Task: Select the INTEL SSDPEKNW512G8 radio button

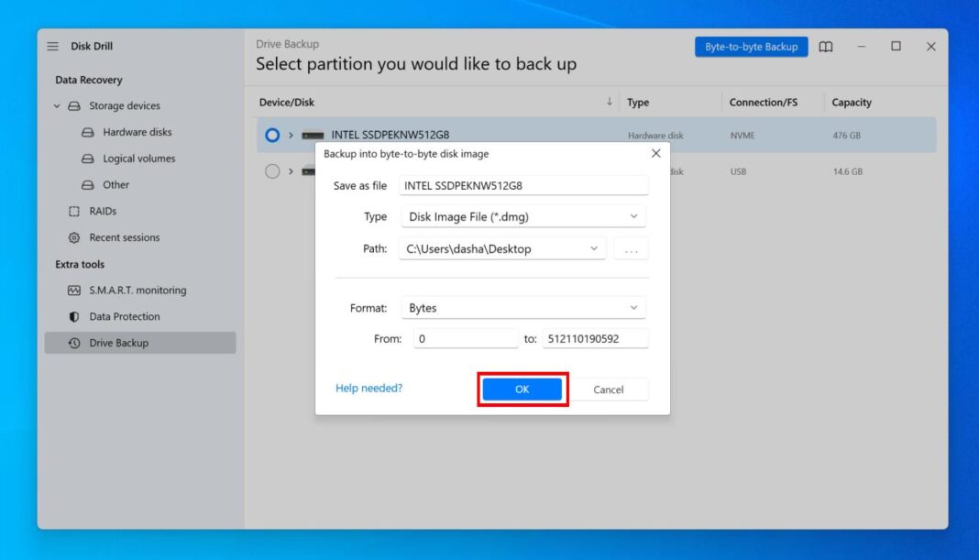Action: pyautogui.click(x=272, y=135)
